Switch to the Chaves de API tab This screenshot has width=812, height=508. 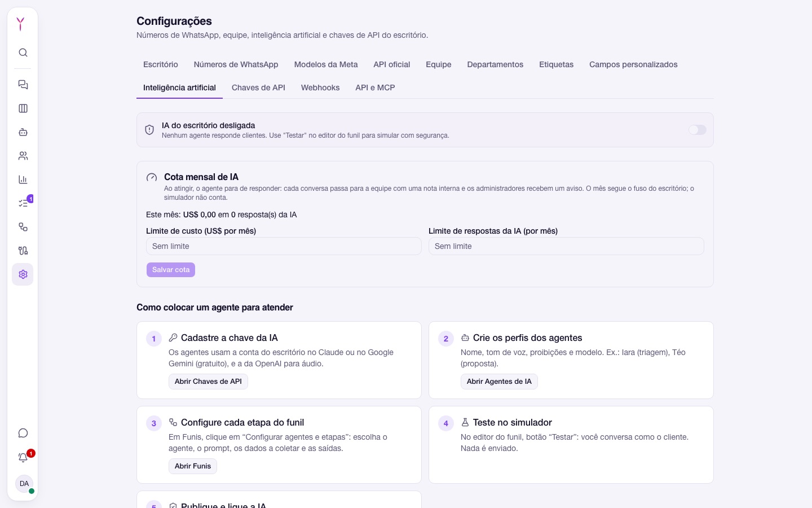tap(258, 87)
